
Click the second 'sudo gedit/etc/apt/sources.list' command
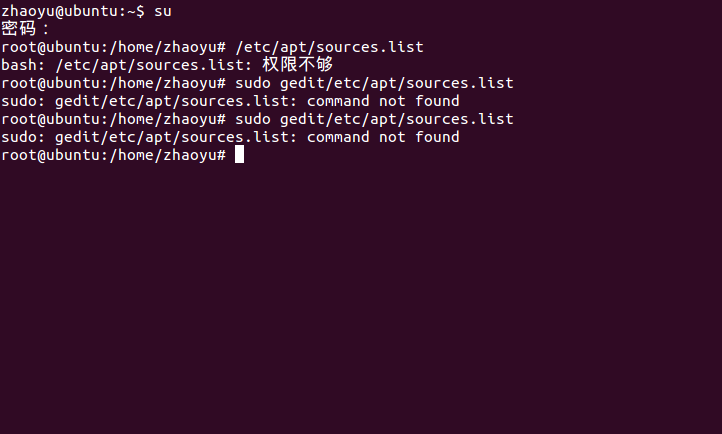374,119
